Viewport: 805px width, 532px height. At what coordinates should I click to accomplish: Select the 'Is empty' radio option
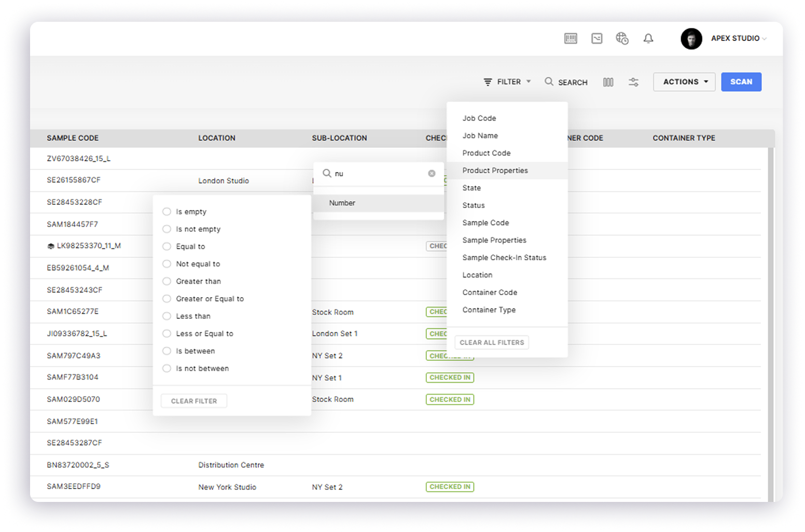166,212
